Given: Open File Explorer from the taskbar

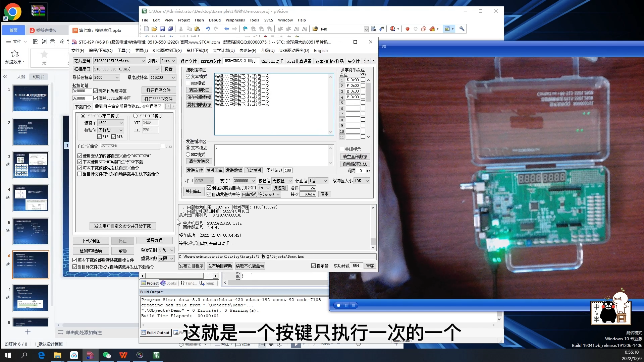Looking at the screenshot, I should click(58, 355).
